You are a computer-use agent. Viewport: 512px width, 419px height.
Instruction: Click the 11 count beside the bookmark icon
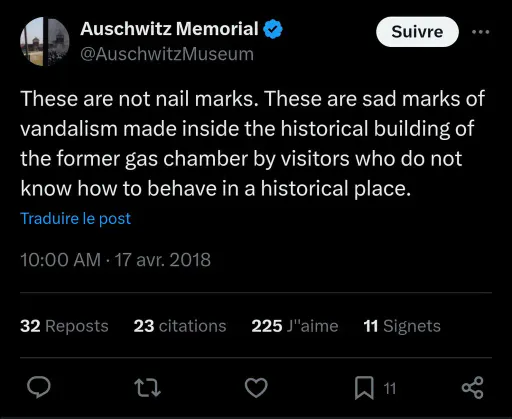tap(390, 389)
